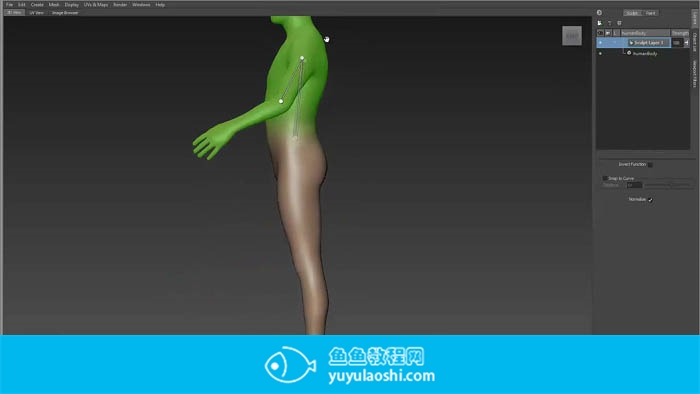Select the Sculpt layers button
Image resolution: width=700 pixels, height=394 pixels.
point(633,13)
